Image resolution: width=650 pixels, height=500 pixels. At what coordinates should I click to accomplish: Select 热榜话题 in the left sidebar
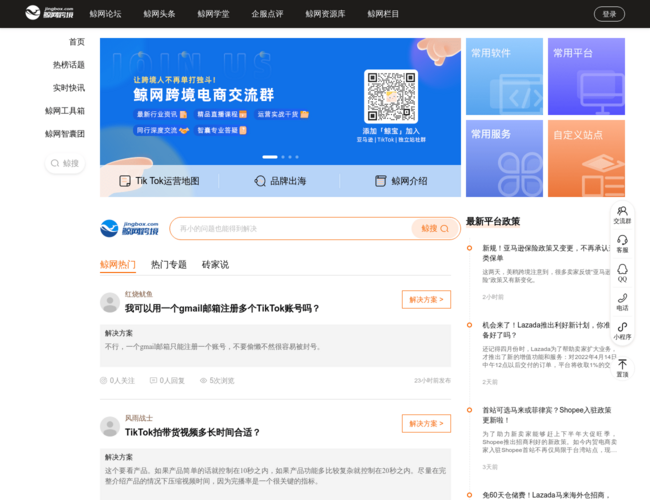click(69, 65)
